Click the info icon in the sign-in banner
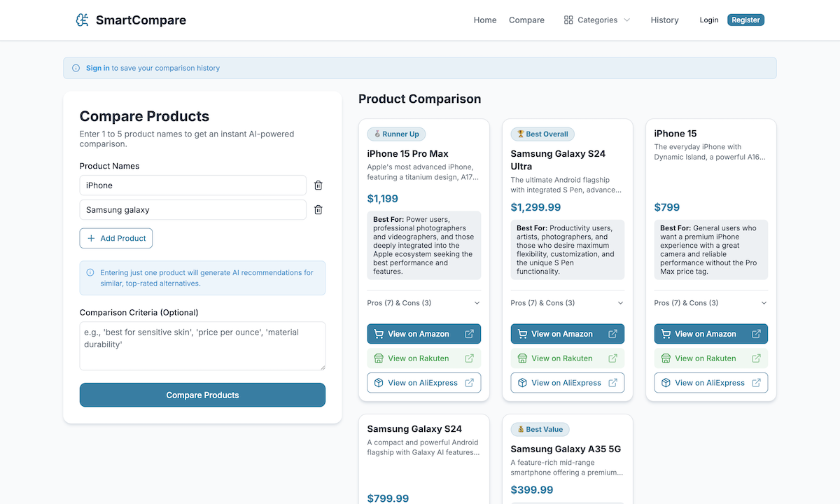This screenshot has width=840, height=504. (x=75, y=68)
